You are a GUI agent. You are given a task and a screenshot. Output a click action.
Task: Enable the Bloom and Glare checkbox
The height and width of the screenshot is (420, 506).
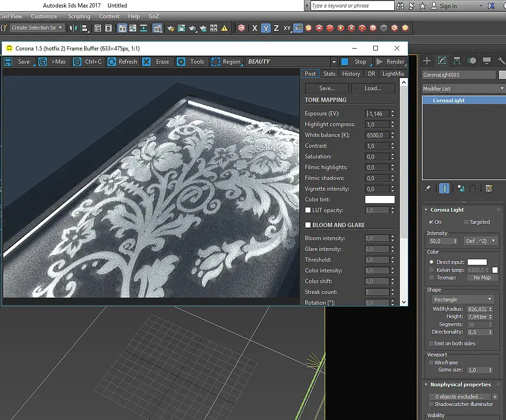308,225
